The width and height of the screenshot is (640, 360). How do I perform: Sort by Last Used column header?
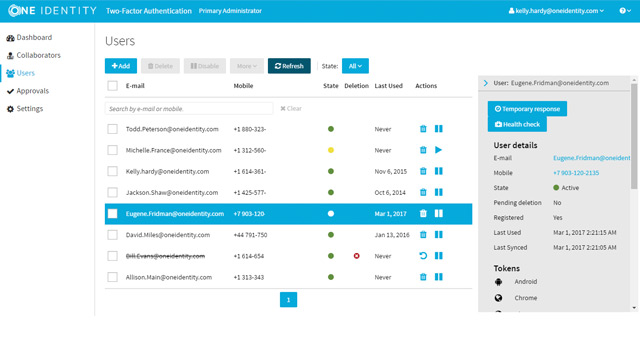pyautogui.click(x=388, y=86)
